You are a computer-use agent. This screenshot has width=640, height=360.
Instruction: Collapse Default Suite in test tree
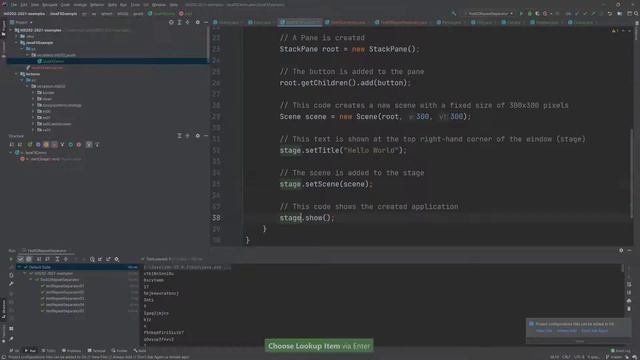tap(19, 267)
